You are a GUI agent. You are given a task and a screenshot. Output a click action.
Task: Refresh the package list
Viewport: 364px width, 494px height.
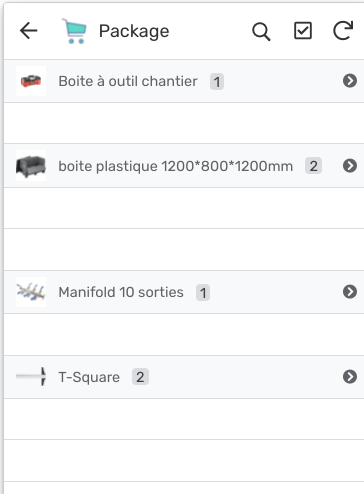[343, 31]
